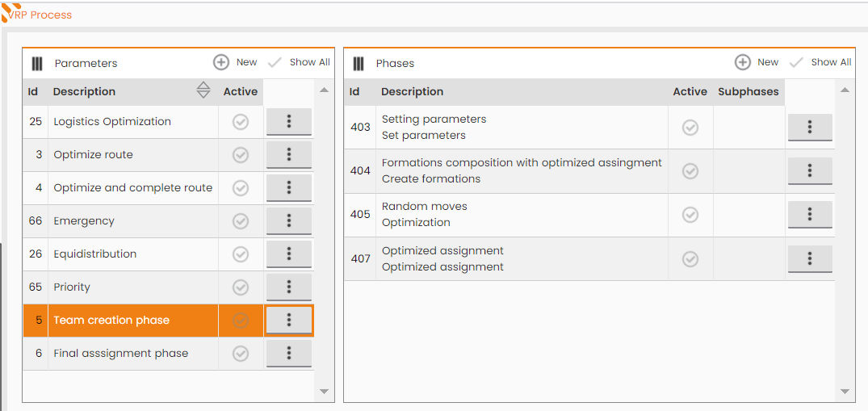The image size is (868, 411).
Task: Toggle Active check for Random moves phase
Action: coord(690,215)
